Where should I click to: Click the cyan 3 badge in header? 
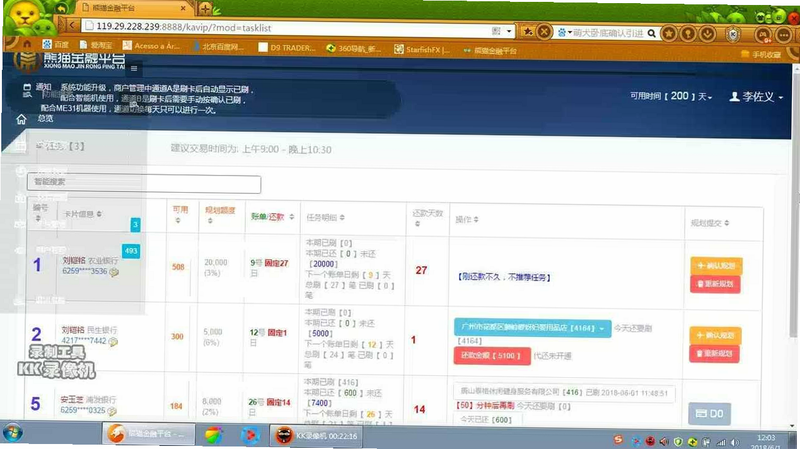[135, 224]
